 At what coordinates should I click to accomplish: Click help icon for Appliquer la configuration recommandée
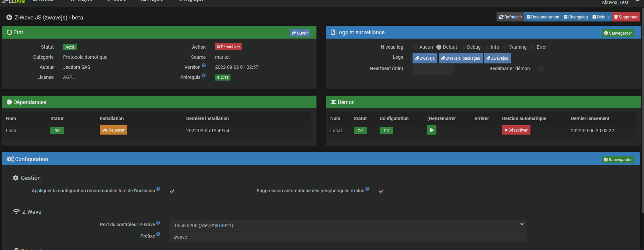158,189
